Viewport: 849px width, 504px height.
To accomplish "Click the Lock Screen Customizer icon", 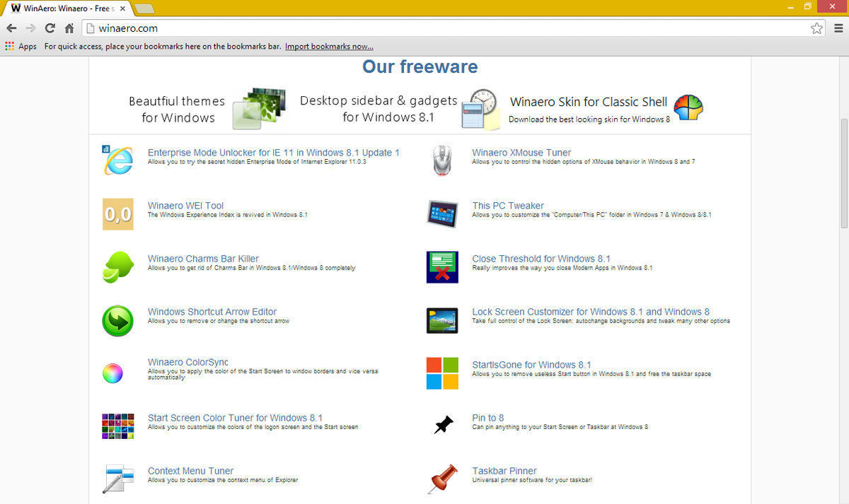I will (442, 320).
